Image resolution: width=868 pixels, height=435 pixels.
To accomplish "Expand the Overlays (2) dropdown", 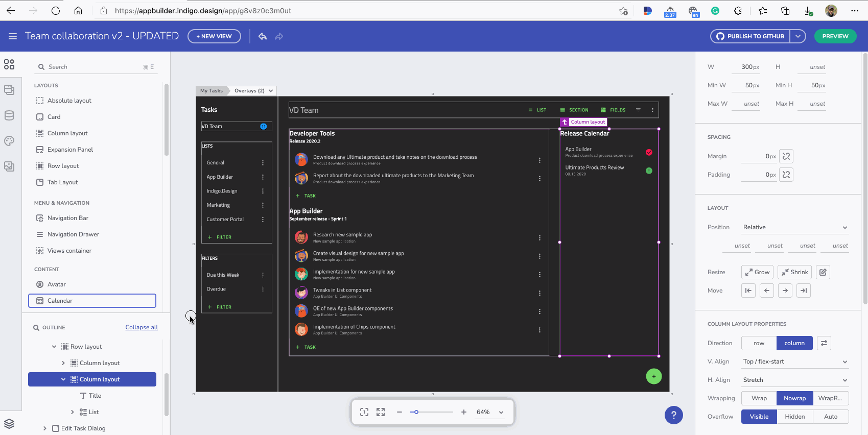I will (x=253, y=91).
